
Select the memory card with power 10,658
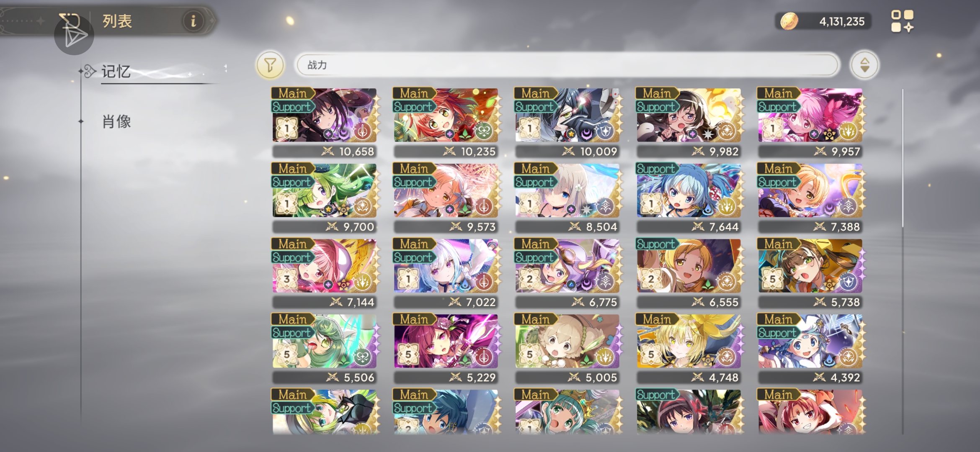pyautogui.click(x=325, y=122)
